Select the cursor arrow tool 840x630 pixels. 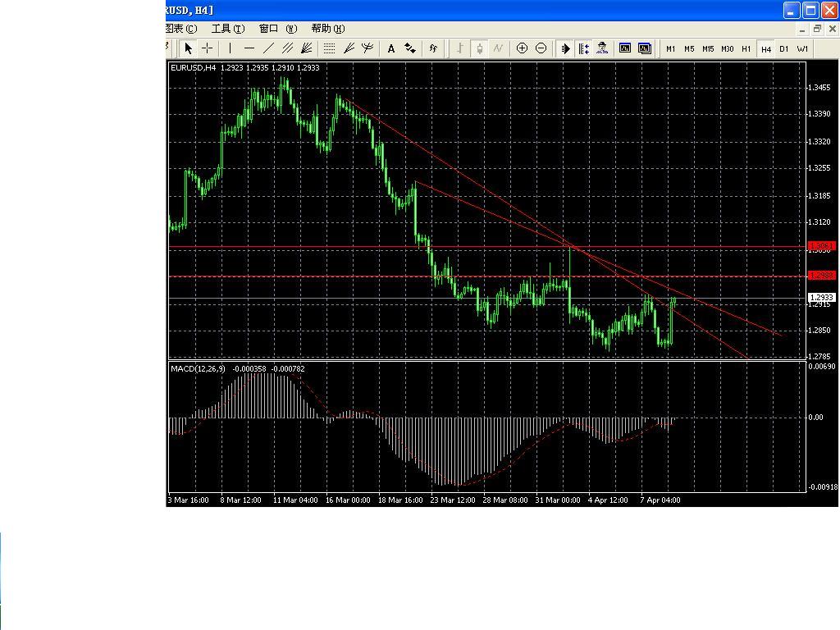click(x=188, y=48)
